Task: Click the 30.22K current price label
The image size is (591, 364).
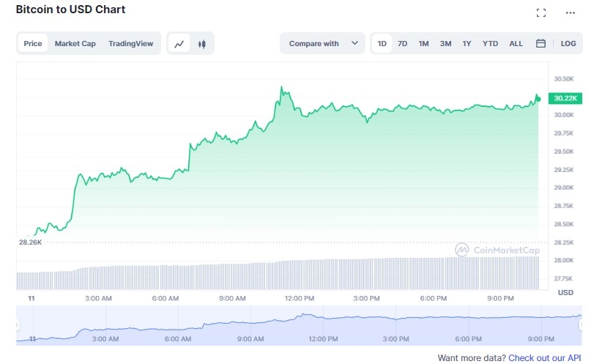Action: click(565, 98)
